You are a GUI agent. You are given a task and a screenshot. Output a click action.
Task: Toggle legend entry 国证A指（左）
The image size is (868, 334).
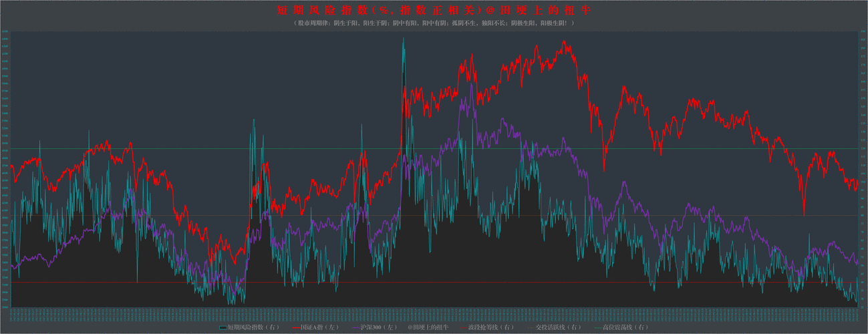click(x=315, y=327)
